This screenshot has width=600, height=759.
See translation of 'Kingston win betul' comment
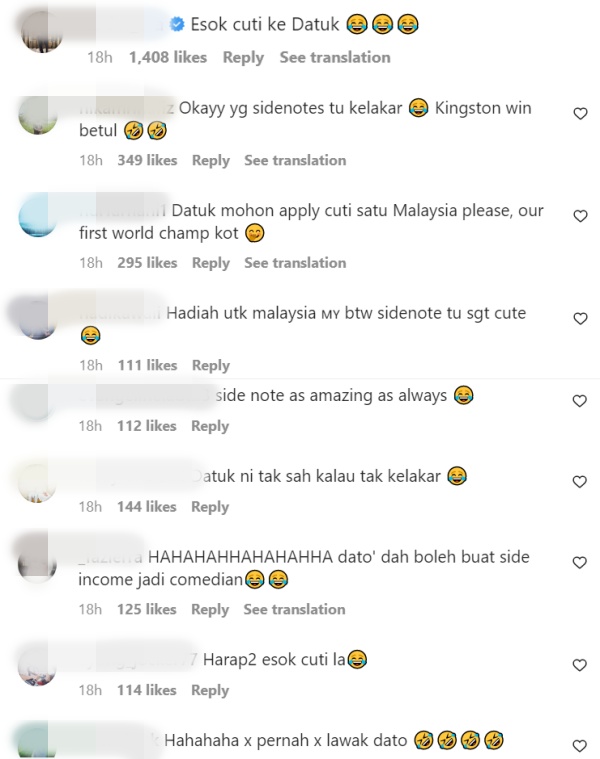tap(295, 161)
